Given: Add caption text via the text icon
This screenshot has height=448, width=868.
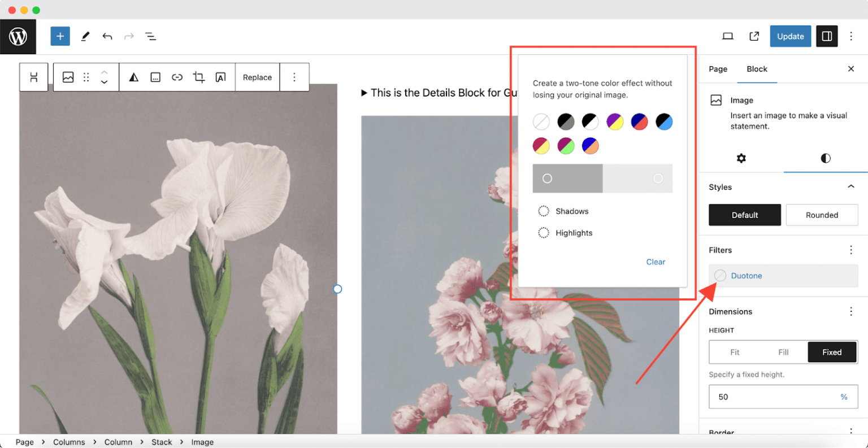Looking at the screenshot, I should 220,77.
